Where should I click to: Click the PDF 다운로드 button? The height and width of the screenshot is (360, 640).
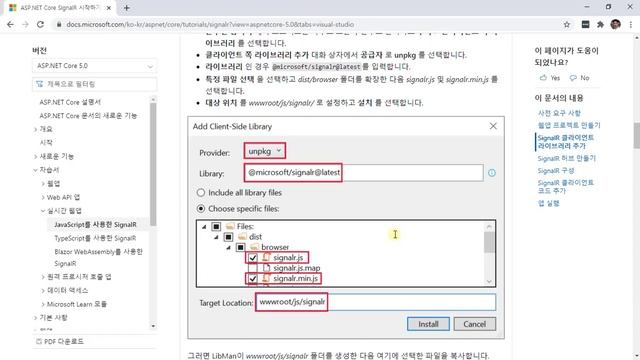pos(60,341)
